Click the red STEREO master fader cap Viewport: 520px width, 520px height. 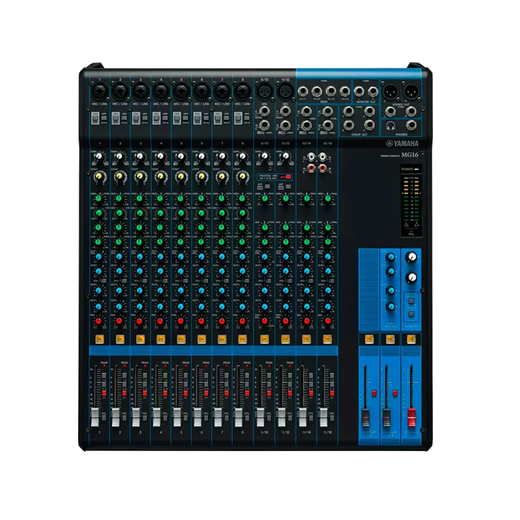click(412, 417)
